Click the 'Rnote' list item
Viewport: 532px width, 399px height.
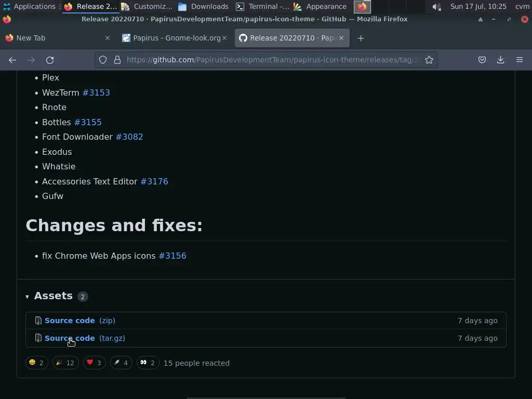tap(54, 107)
